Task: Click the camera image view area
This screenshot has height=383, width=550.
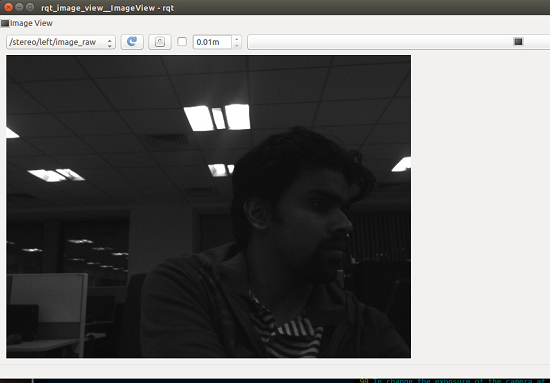Action: click(208, 207)
